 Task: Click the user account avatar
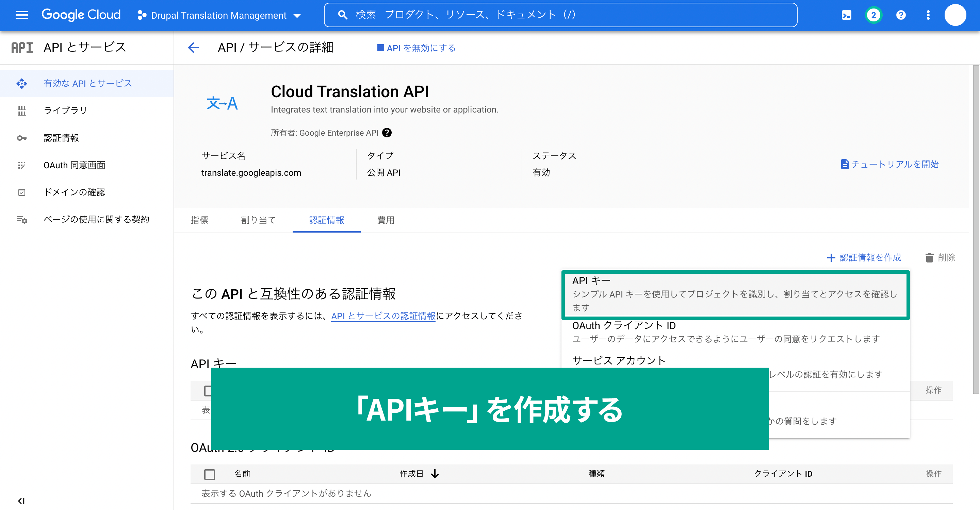coord(955,15)
